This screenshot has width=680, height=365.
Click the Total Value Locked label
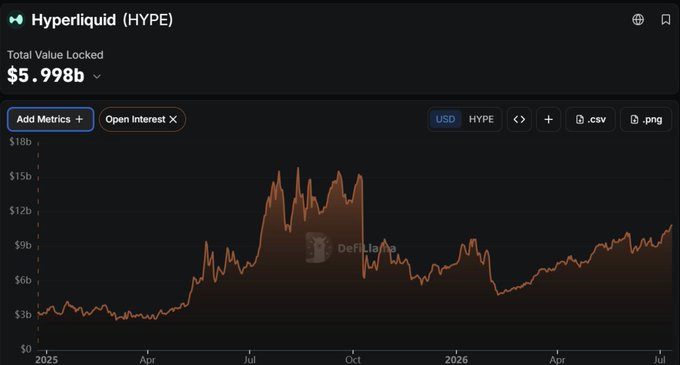(x=55, y=55)
